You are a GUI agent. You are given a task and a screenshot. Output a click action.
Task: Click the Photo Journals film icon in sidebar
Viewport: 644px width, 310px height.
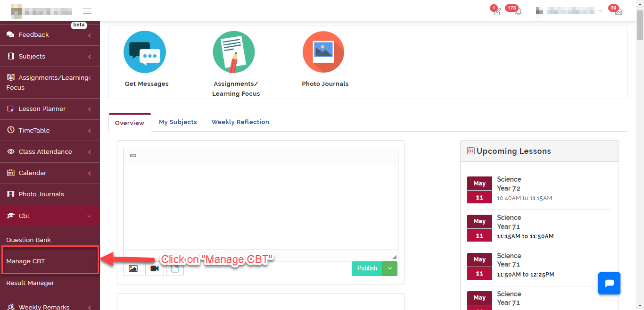tap(10, 194)
